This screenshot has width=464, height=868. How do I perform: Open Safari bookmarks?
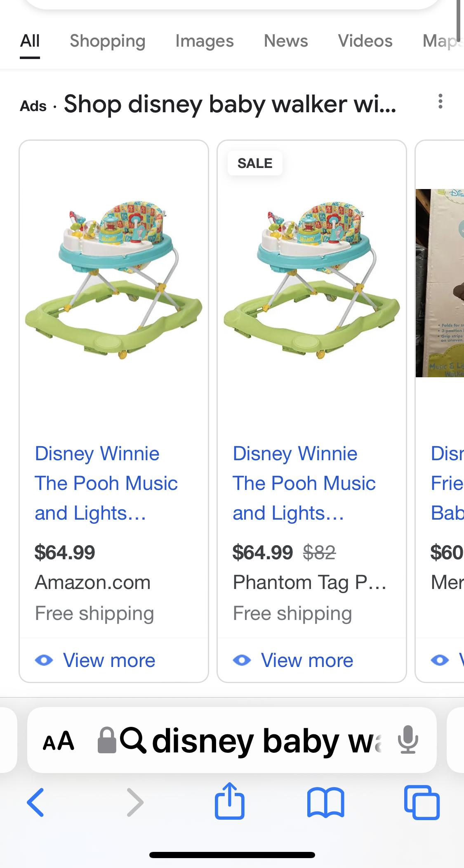coord(325,803)
